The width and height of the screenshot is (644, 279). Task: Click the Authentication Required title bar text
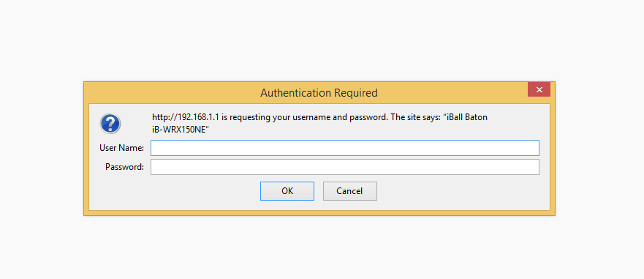coord(319,92)
